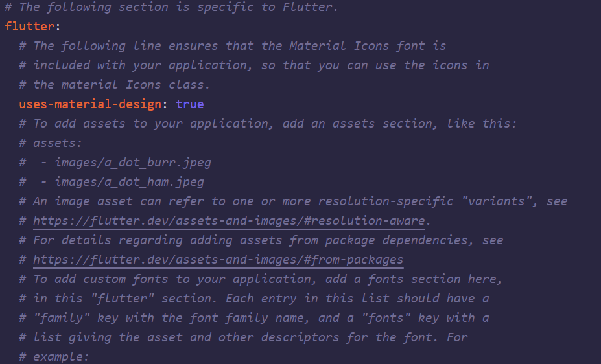Click the 'specific to Flutter' comment line
Viewport: 601px width, 364px height.
(171, 8)
